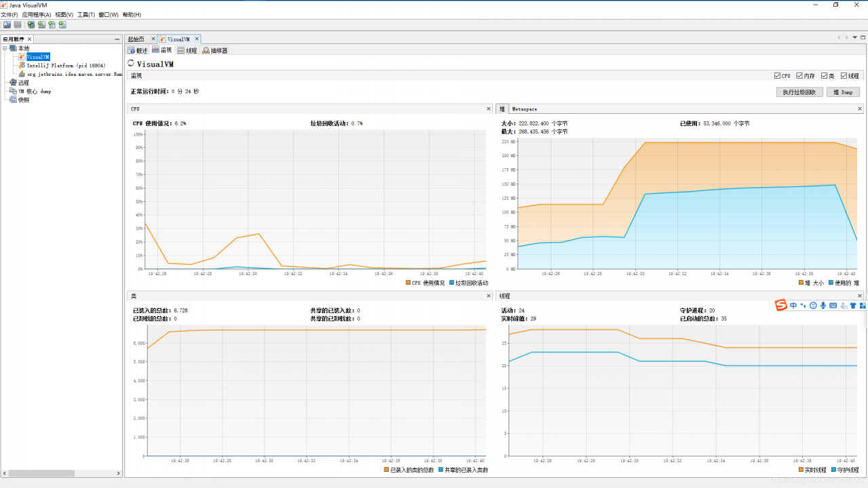This screenshot has height=488, width=868.
Task: Click the Sogou punctuation mode icon
Action: [x=804, y=306]
